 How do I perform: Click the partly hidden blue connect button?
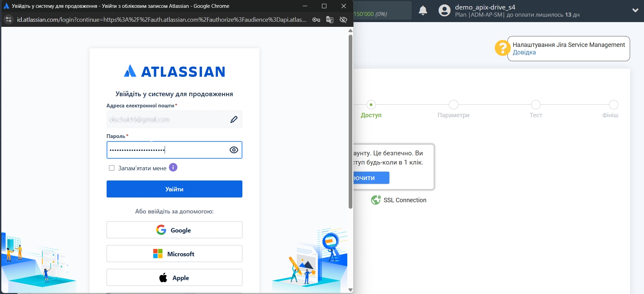tap(371, 178)
